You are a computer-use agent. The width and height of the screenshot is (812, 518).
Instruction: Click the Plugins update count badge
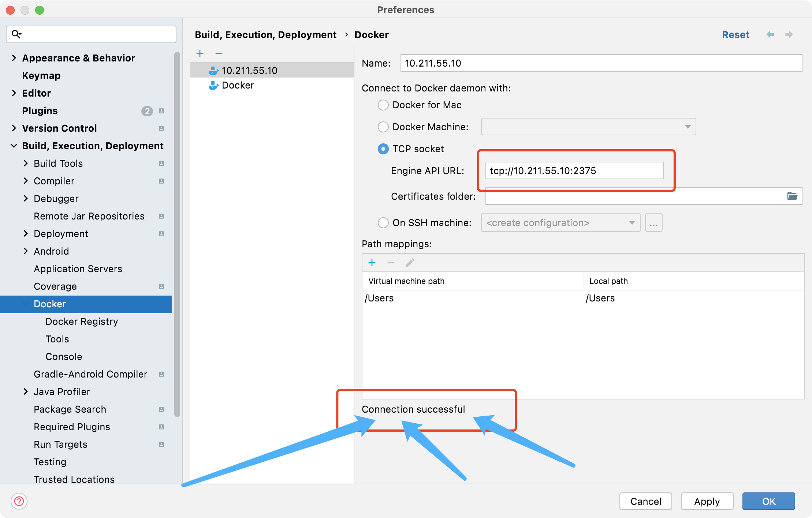147,111
